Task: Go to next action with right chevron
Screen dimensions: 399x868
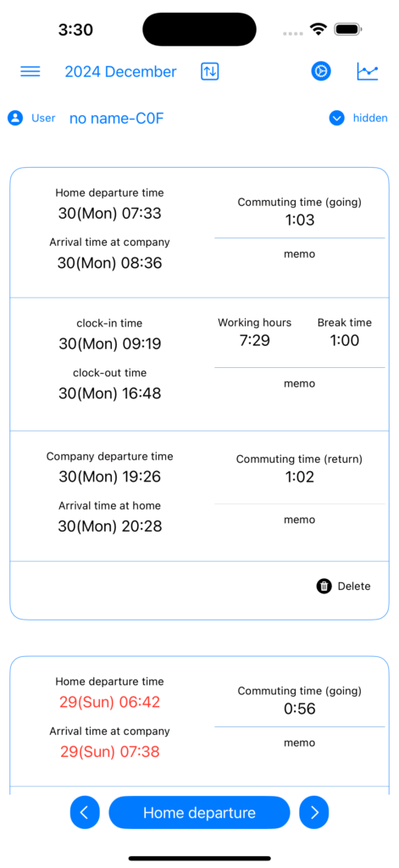Action: [x=314, y=812]
